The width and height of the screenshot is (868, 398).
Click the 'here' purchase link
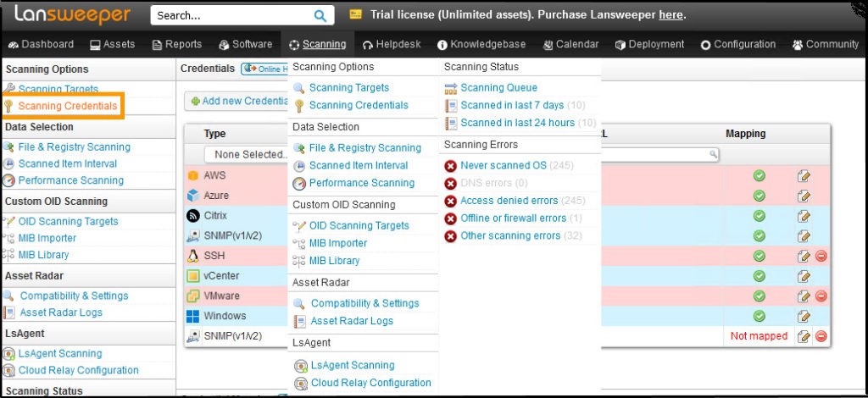coord(670,15)
